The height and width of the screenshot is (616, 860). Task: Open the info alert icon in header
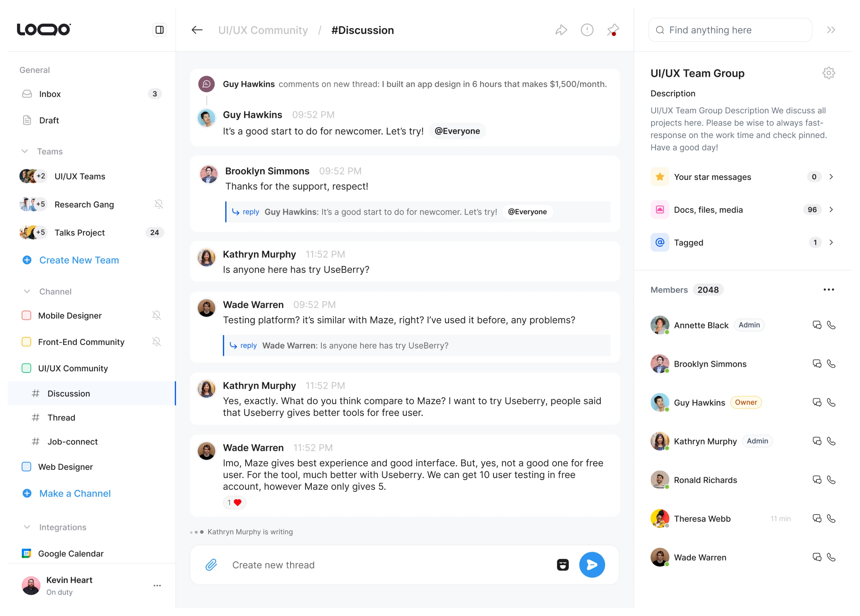(x=587, y=30)
